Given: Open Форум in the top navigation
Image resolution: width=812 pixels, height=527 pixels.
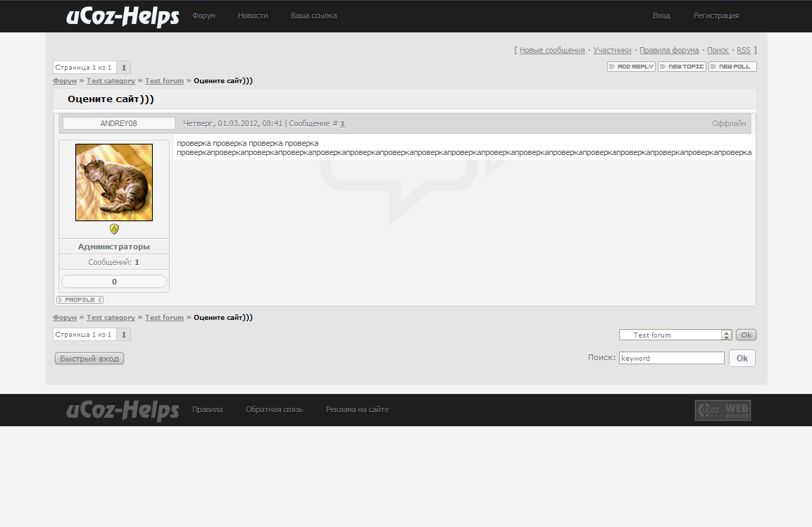Looking at the screenshot, I should coord(204,15).
